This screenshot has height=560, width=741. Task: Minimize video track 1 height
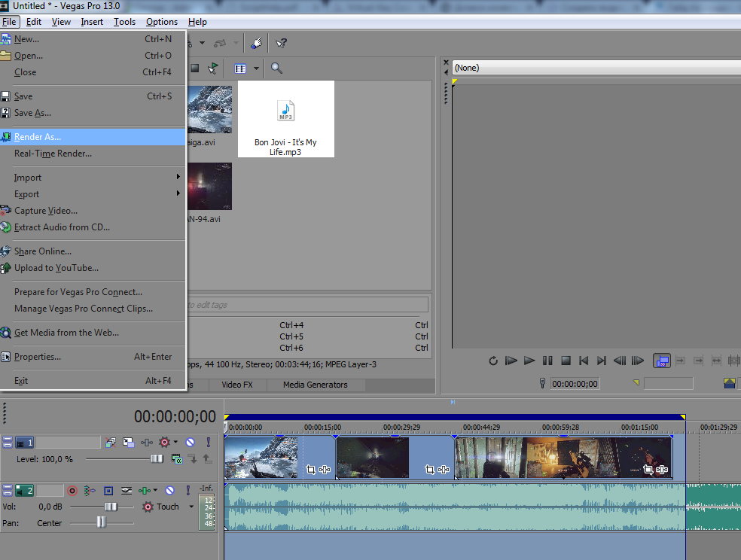[7, 440]
